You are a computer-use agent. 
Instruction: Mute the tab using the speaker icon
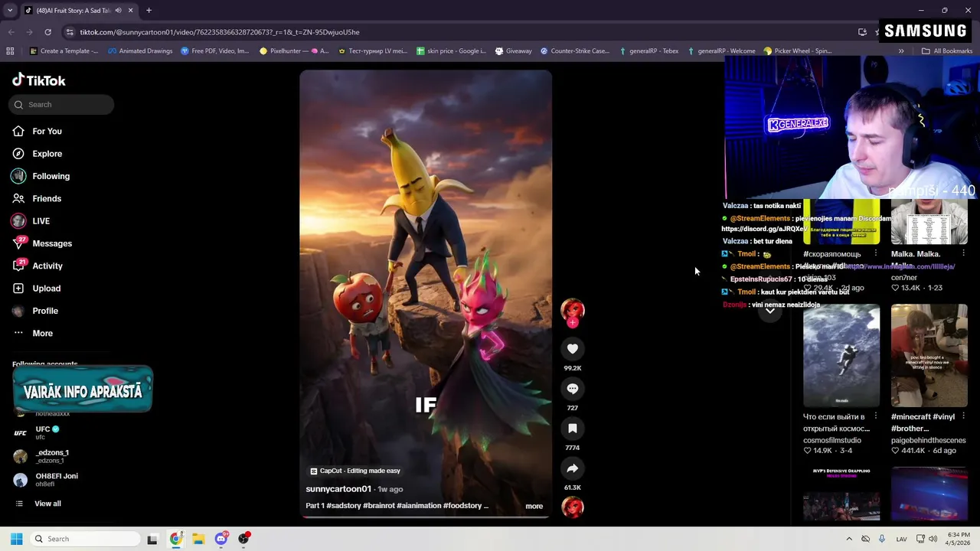(x=118, y=11)
